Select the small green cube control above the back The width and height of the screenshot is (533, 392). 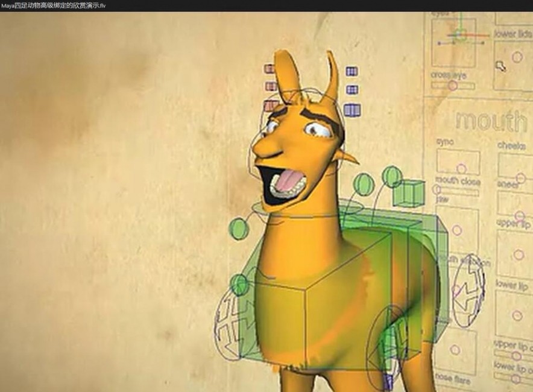[x=409, y=193]
